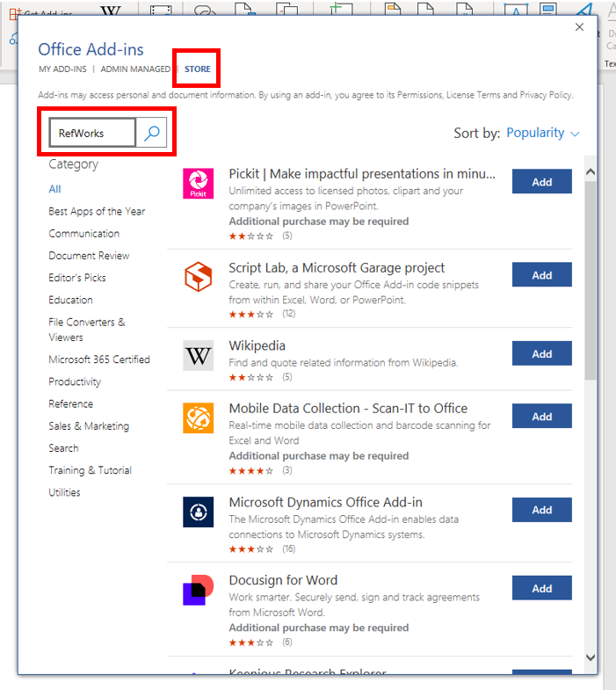
Task: Click inside the RefWorks search field
Action: [x=92, y=133]
